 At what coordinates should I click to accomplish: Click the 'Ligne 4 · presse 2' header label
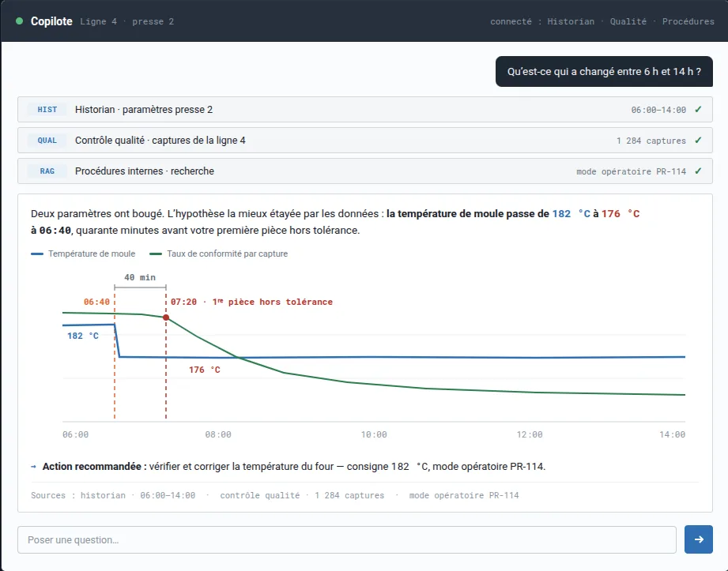tap(126, 21)
